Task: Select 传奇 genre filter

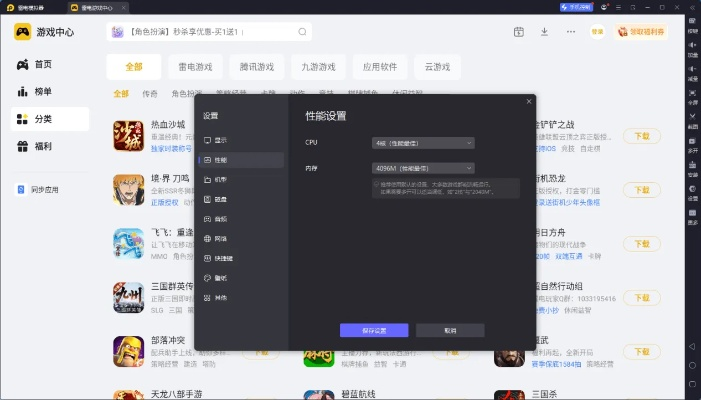Action: tap(150, 93)
